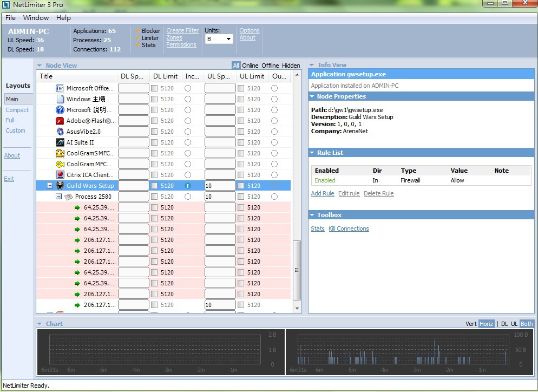This screenshot has height=392, width=538.
Task: Select the Compact layout
Action: [17, 110]
